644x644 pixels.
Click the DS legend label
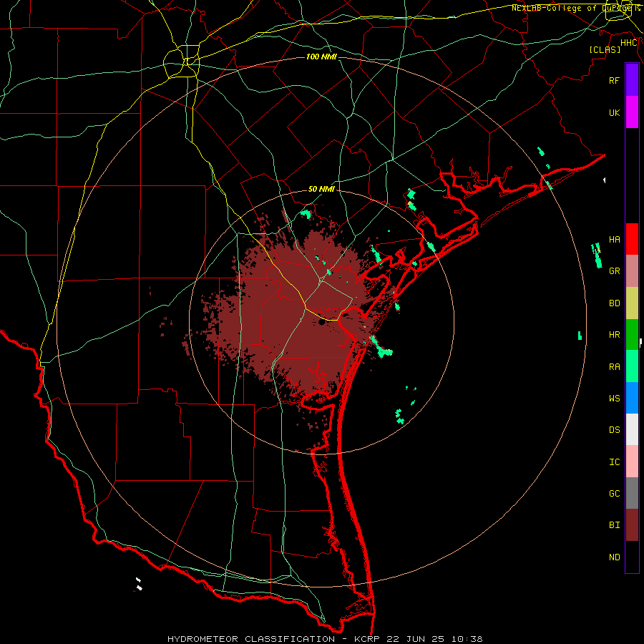614,430
